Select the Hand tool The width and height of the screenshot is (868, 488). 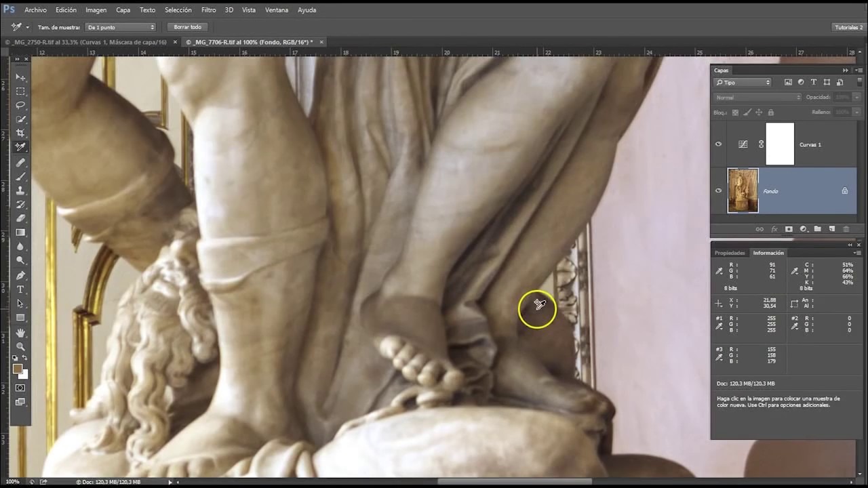pyautogui.click(x=20, y=333)
